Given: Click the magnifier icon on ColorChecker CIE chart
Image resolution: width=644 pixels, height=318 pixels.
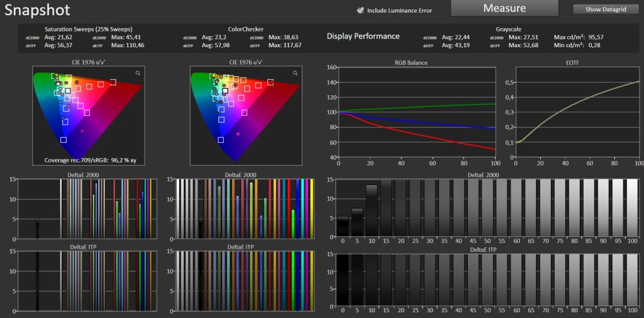Looking at the screenshot, I should coord(294,74).
